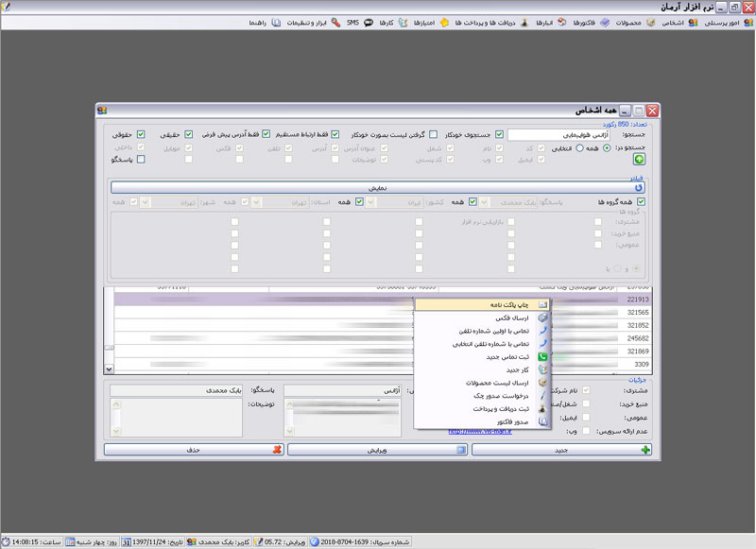Toggle the حقیقی checkbox
The width and height of the screenshot is (756, 549).
188,134
